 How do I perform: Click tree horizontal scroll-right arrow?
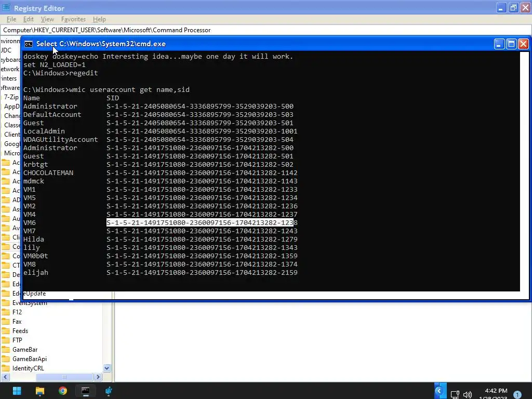click(x=98, y=377)
